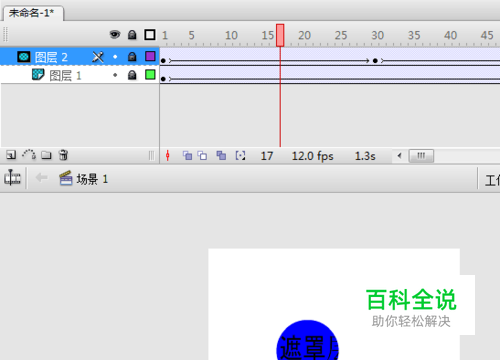
Task: Toggle show all layers as outlines icon
Action: coord(150,35)
